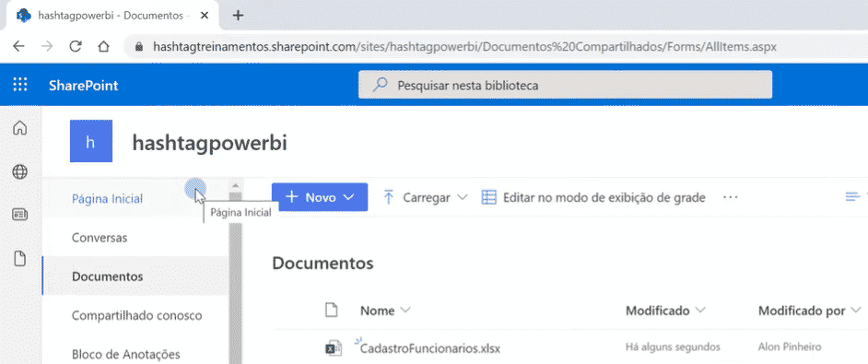868x364 pixels.
Task: Go to Conversas in the left navigation
Action: 100,238
